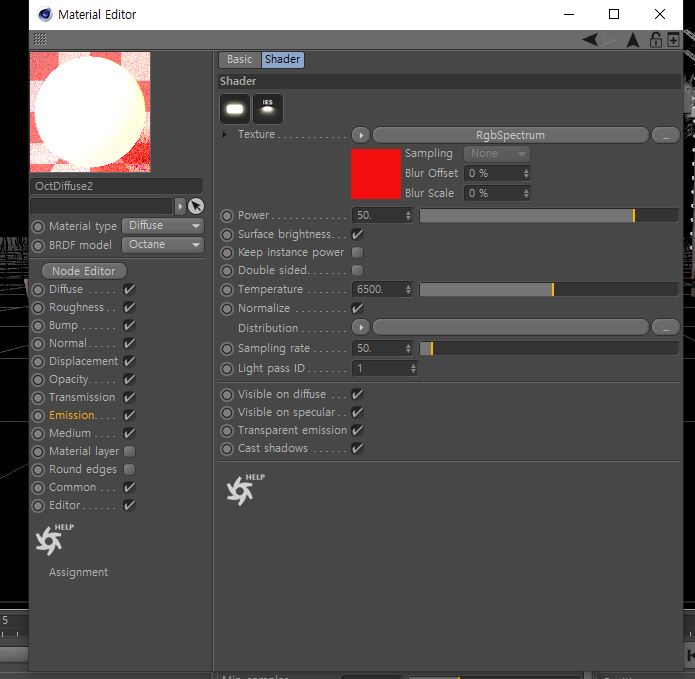Click the empty Distribution texture bar

tap(511, 328)
